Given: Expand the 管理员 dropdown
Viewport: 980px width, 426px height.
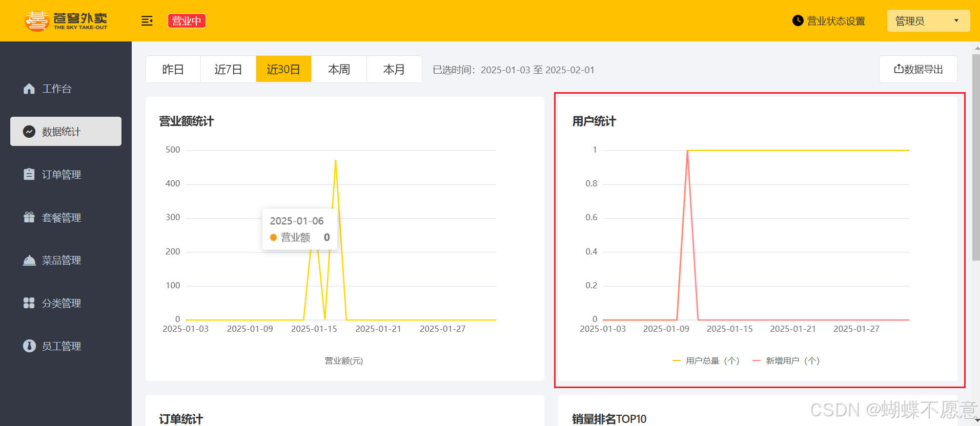Looking at the screenshot, I should click(928, 21).
